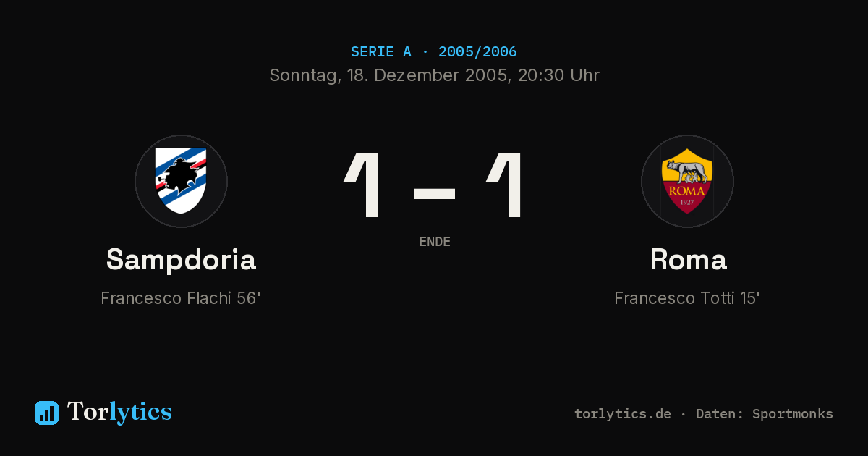Click the match date Sonntag, 18. Dezember 2005
Screen dimensions: 868x456
pyautogui.click(x=387, y=75)
